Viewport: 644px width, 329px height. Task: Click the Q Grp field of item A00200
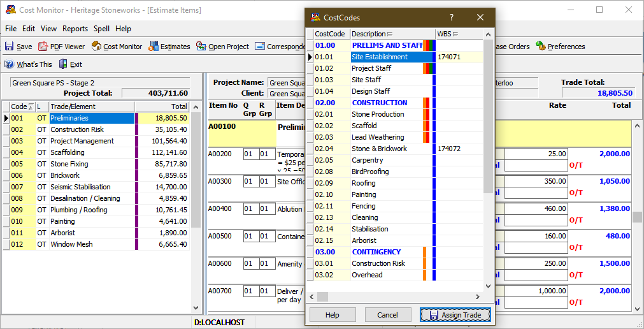250,154
